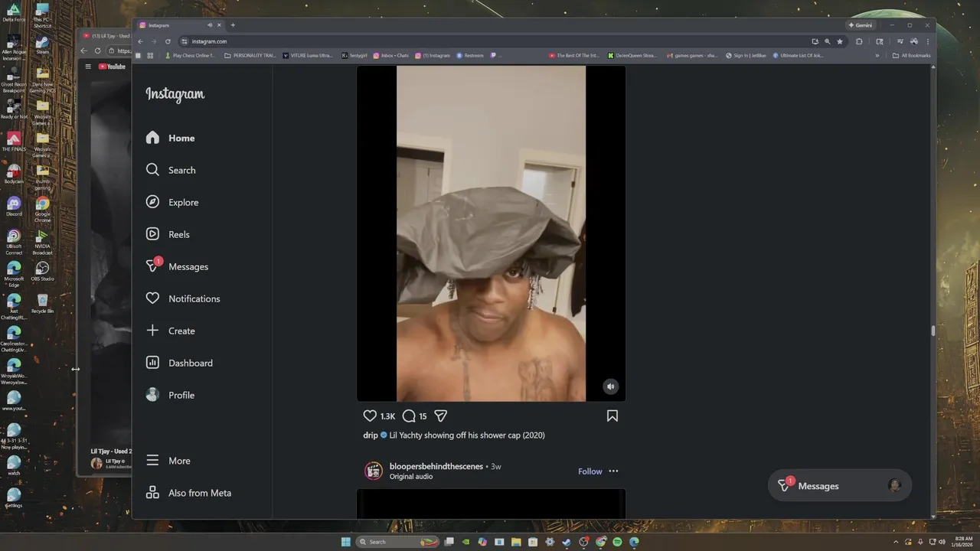Screen dimensions: 980x551
Task: Expand the More menu in sidebar
Action: click(x=168, y=461)
